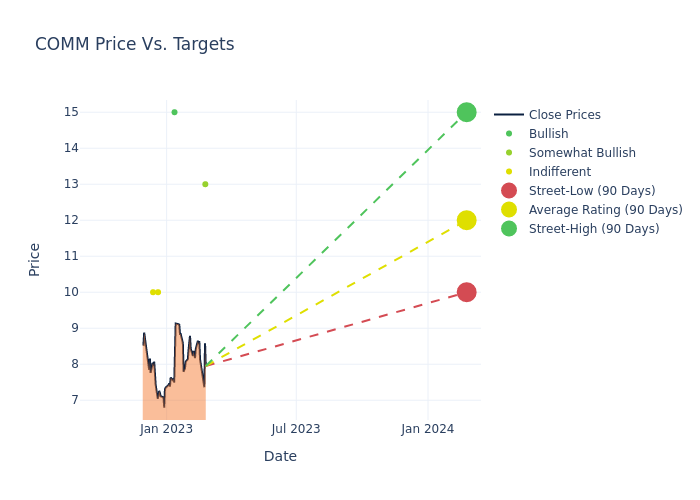
Task: Click the large red Street-Low marker at 10
Action: pos(466,292)
